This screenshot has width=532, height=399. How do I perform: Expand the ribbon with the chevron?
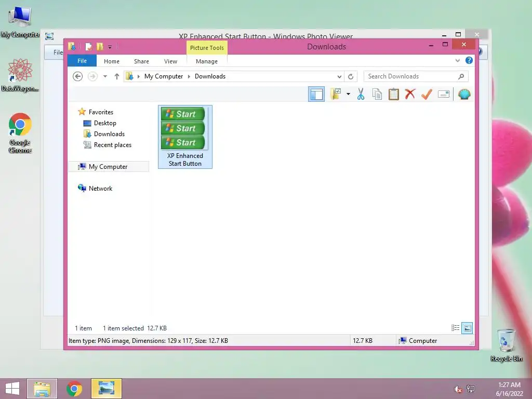click(x=457, y=60)
